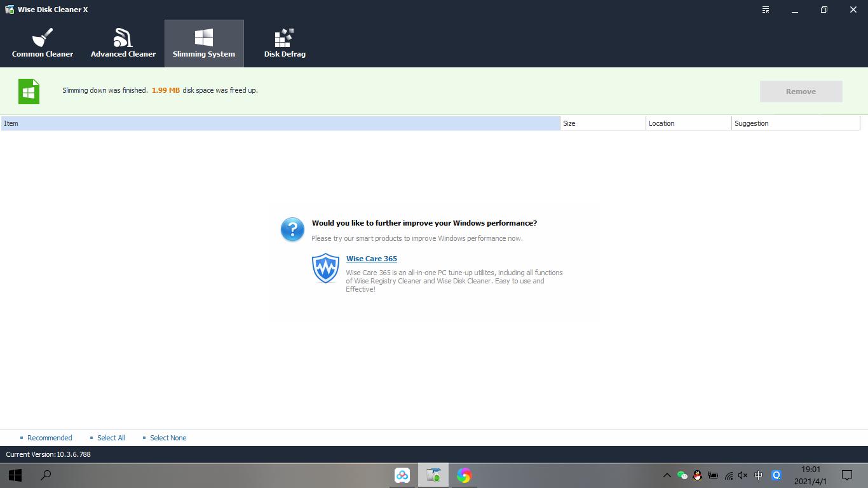Click the 1.99 MB freed space value

(166, 90)
